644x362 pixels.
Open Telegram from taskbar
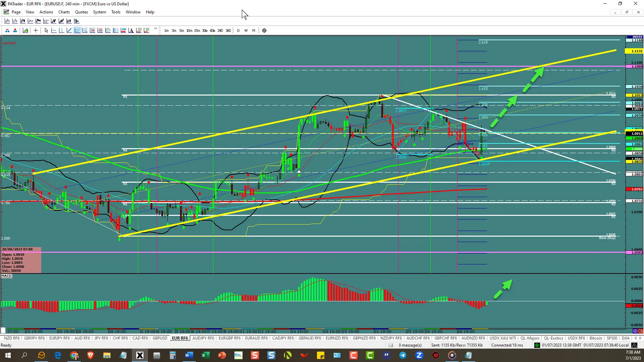pyautogui.click(x=402, y=355)
